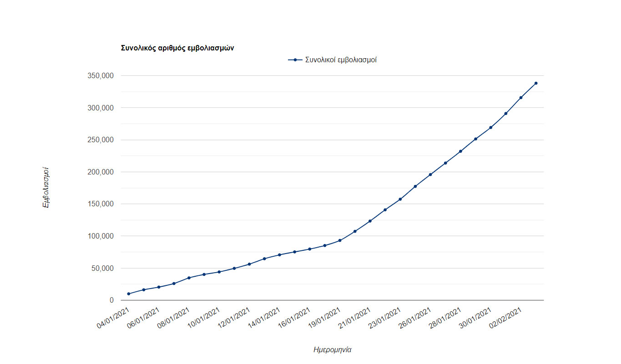Select the last data point on the line
621x364 pixels.
pyautogui.click(x=536, y=83)
